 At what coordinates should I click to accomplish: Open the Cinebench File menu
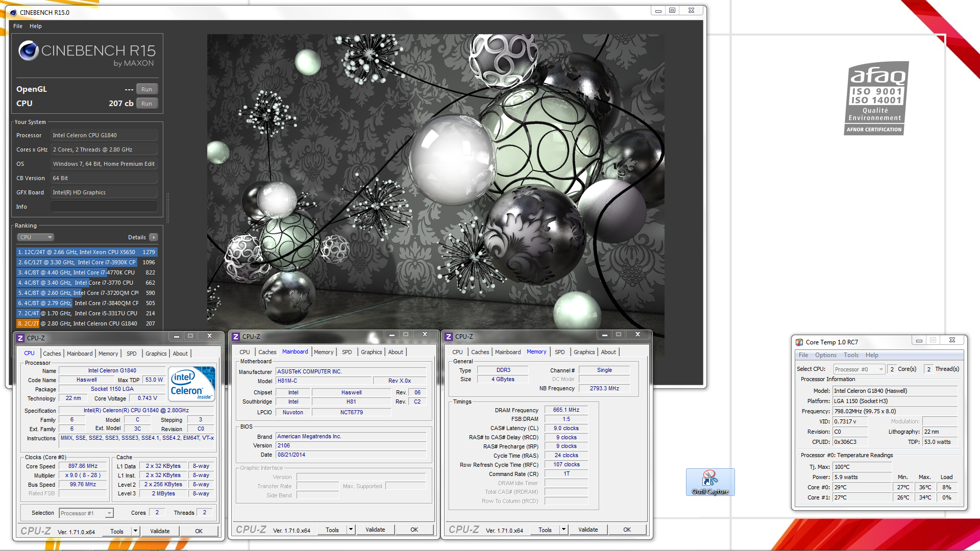[x=18, y=26]
